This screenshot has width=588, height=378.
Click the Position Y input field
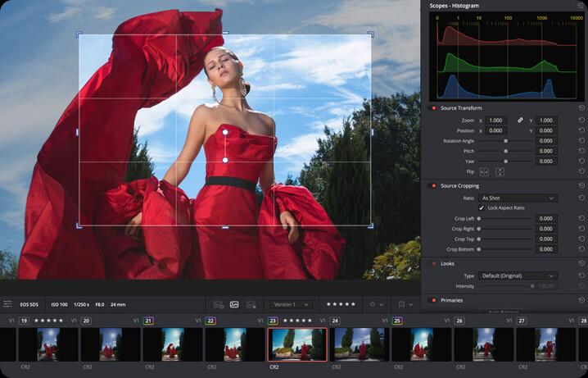click(546, 130)
